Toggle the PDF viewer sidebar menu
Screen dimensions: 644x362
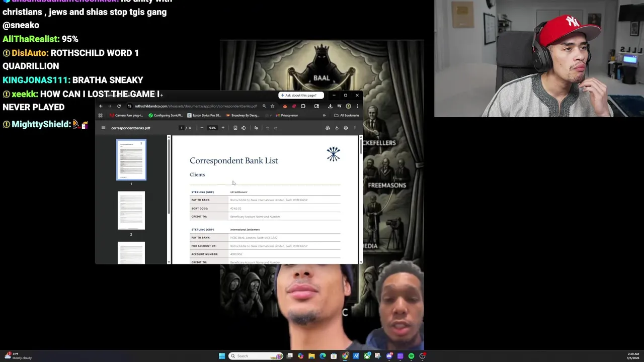pyautogui.click(x=103, y=128)
